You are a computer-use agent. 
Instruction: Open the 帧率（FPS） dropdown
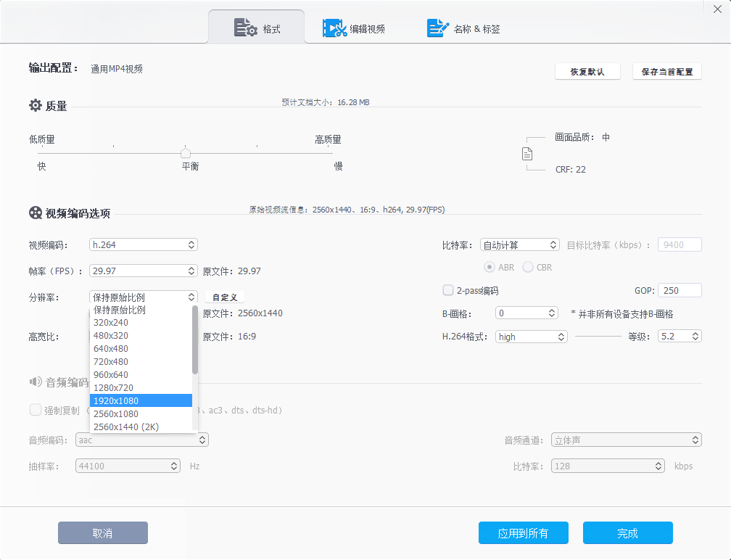click(143, 271)
